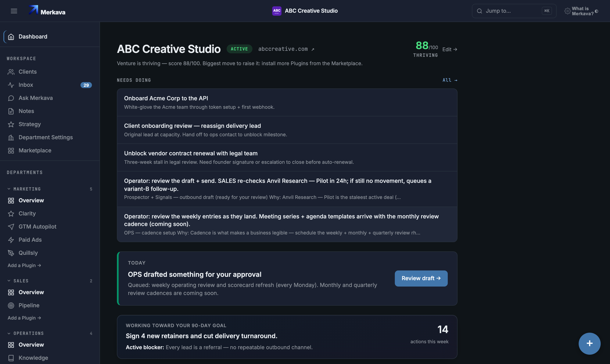Click the Merkava arrow logo
Viewport: 610px width, 364px height.
pyautogui.click(x=33, y=10)
